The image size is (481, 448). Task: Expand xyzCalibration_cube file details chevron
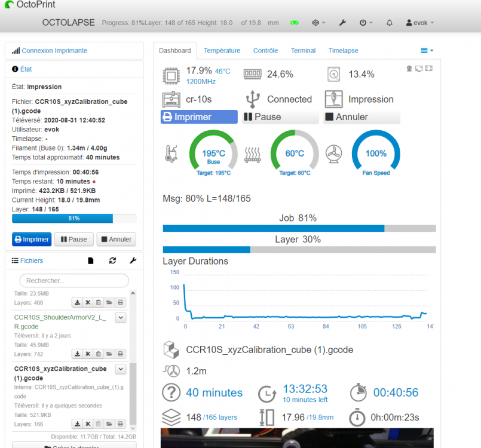pos(121,369)
